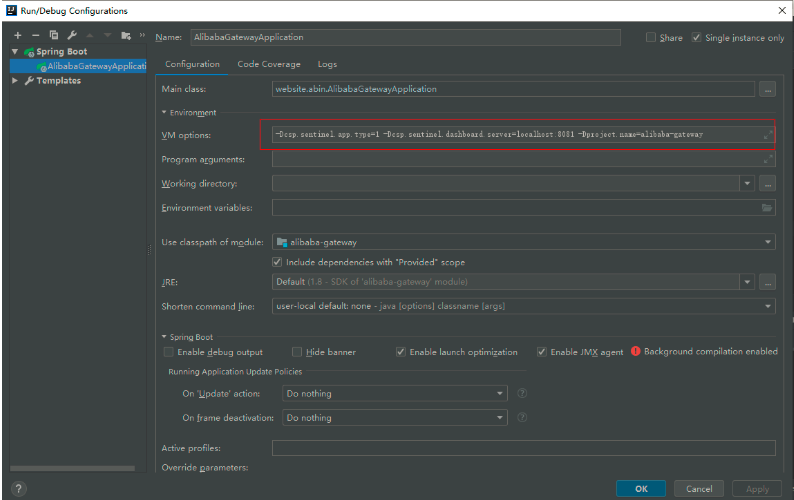Click the 'Override parameters:' label
Image resolution: width=794 pixels, height=500 pixels.
pos(205,468)
